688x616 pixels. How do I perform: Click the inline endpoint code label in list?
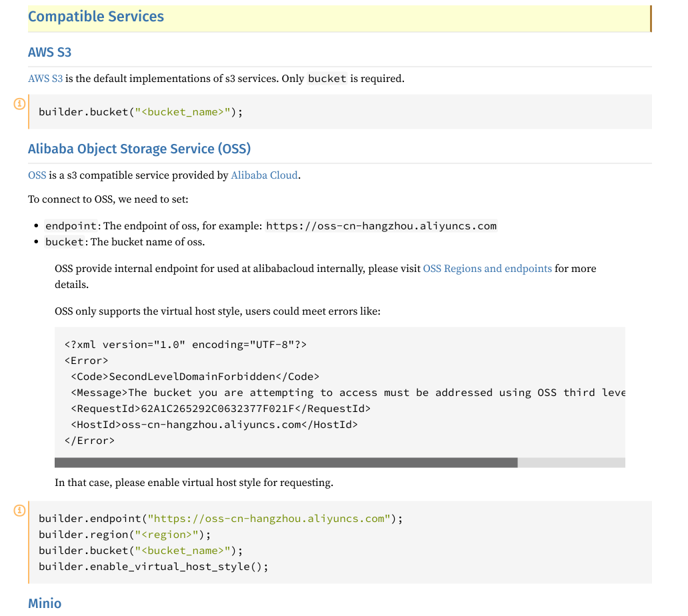point(71,226)
